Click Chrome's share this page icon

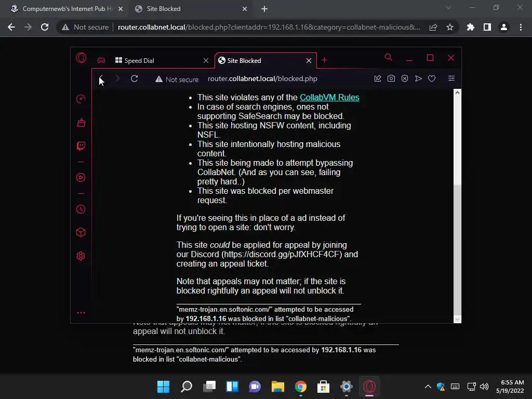point(433,27)
